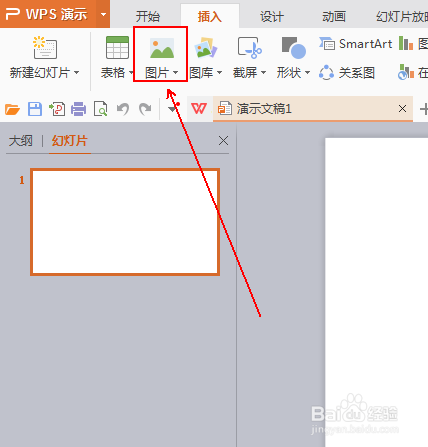428x447 pixels.
Task: Click the Export to PDF icon
Action: [57, 109]
